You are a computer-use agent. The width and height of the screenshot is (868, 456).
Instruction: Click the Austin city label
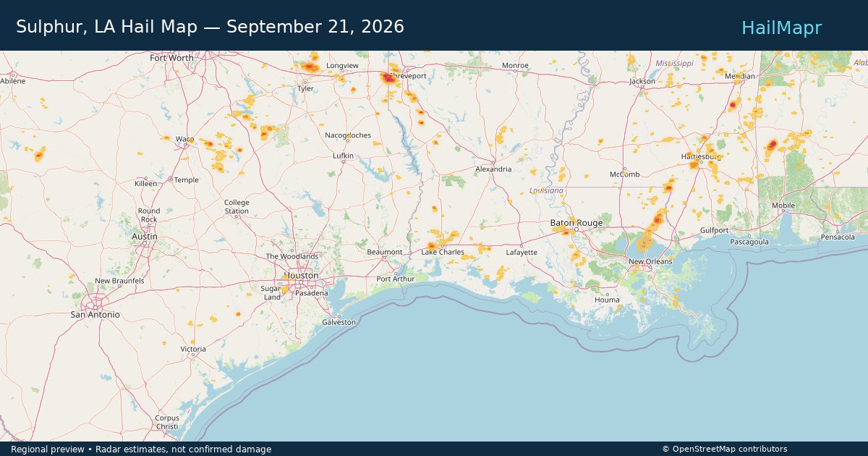click(x=145, y=237)
